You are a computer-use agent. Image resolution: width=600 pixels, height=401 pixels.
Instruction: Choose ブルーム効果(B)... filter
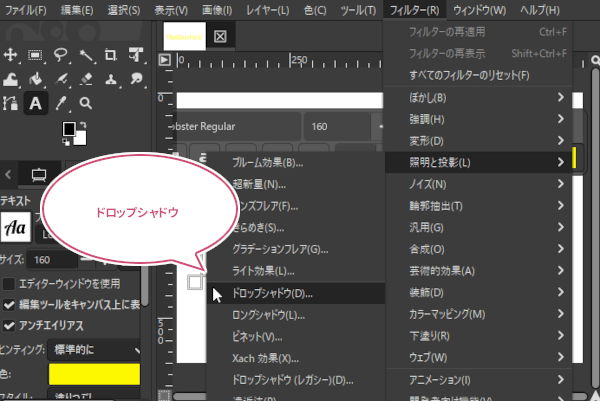(x=296, y=163)
